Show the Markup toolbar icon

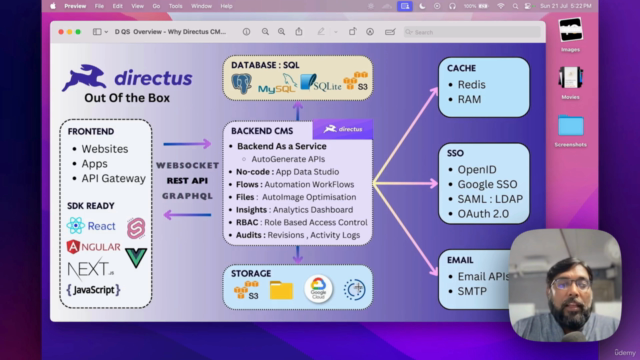370,32
